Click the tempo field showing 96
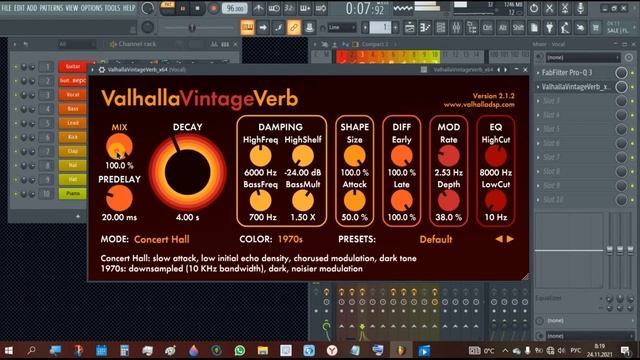640x360 pixels. coord(234,8)
